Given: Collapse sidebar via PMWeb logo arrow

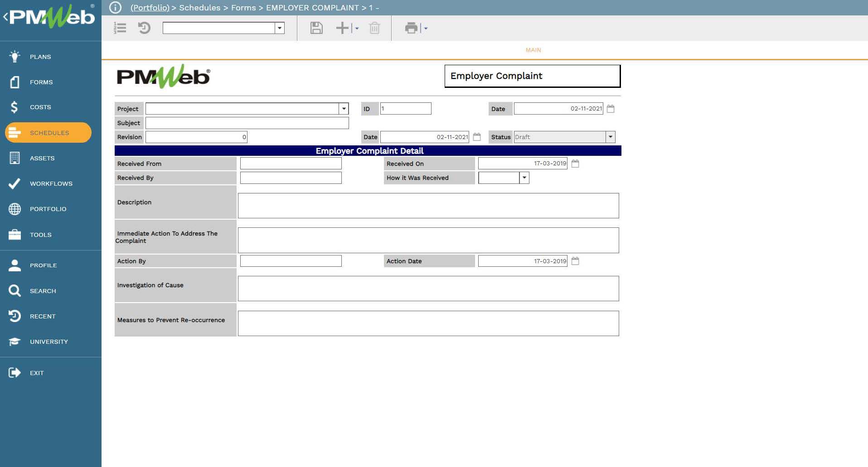Looking at the screenshot, I should point(6,17).
